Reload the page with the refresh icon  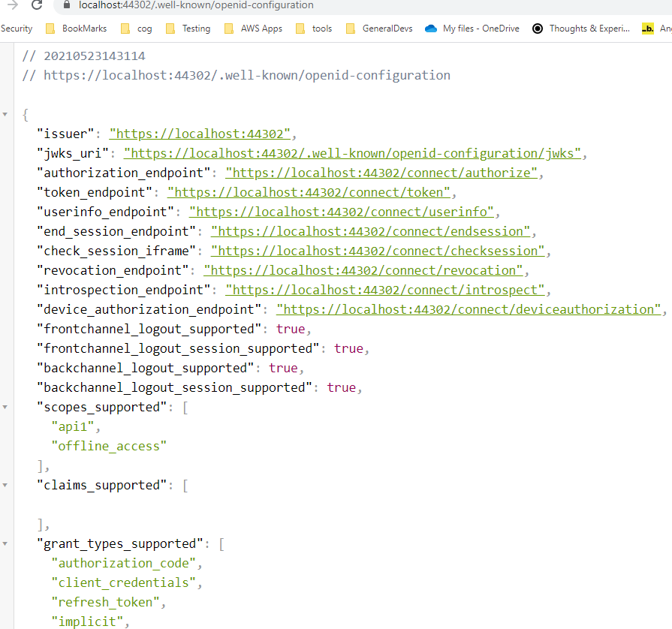click(37, 5)
